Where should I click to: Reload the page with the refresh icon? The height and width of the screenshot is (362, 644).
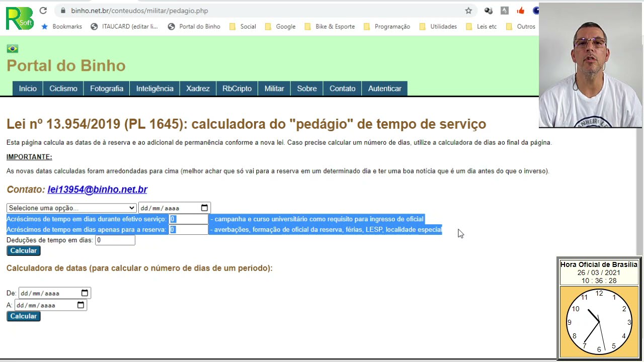(x=43, y=11)
